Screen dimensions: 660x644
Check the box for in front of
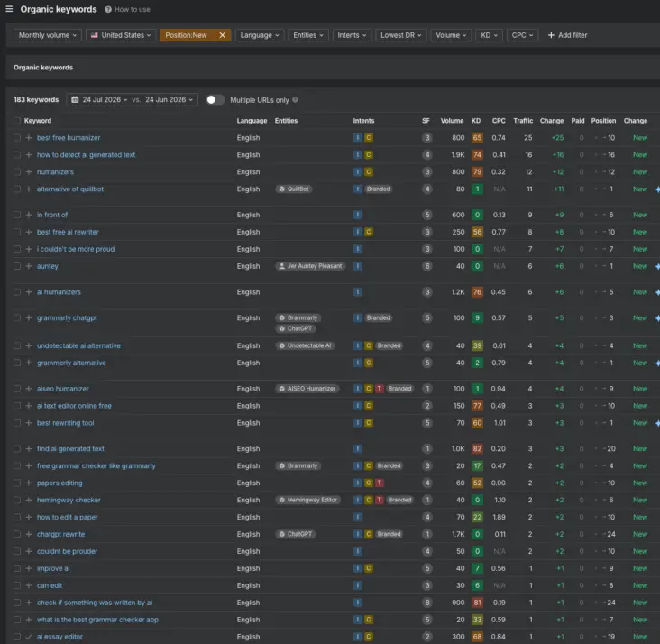(x=17, y=215)
